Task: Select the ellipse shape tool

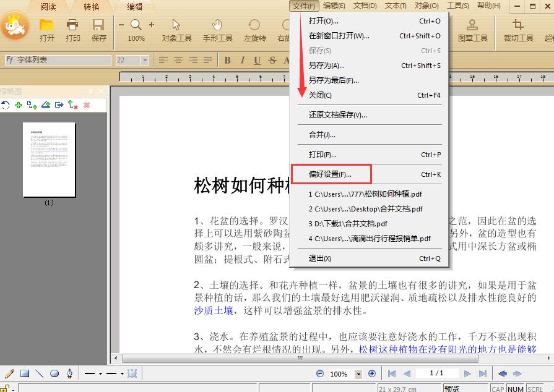Action: click(x=54, y=373)
